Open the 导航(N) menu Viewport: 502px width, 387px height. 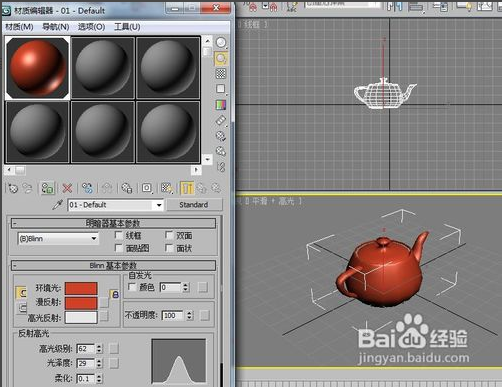pos(55,27)
